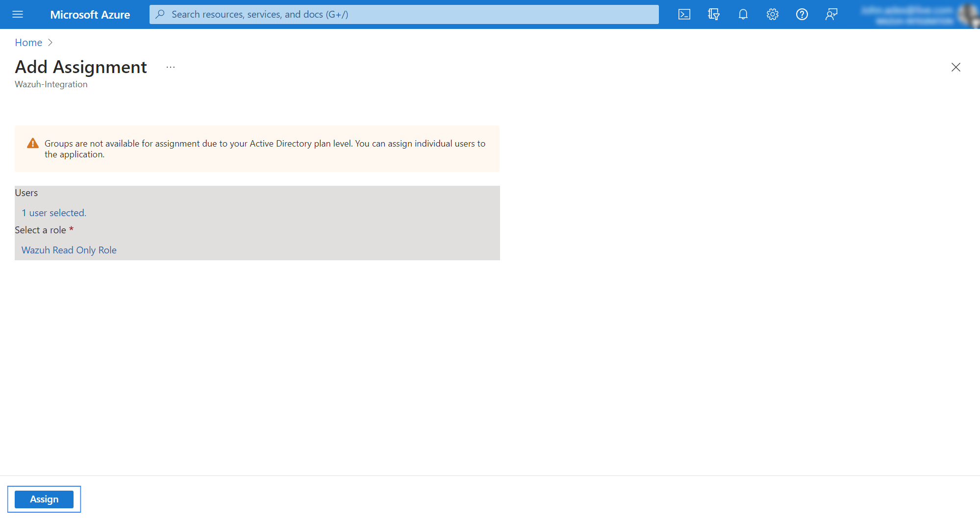Open the Feedback icon in the header
This screenshot has height=523, width=980.
point(831,14)
